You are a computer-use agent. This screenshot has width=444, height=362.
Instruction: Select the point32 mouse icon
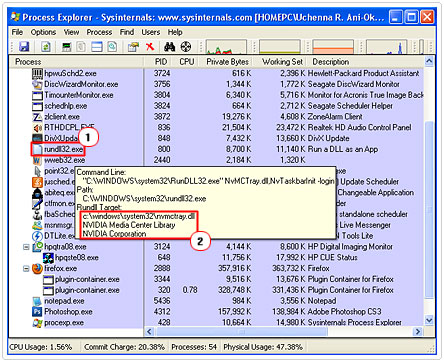point(37,171)
